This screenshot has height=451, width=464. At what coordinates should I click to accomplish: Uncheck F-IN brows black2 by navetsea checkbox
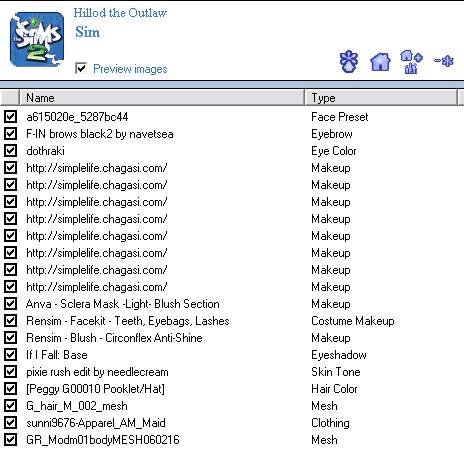point(10,134)
